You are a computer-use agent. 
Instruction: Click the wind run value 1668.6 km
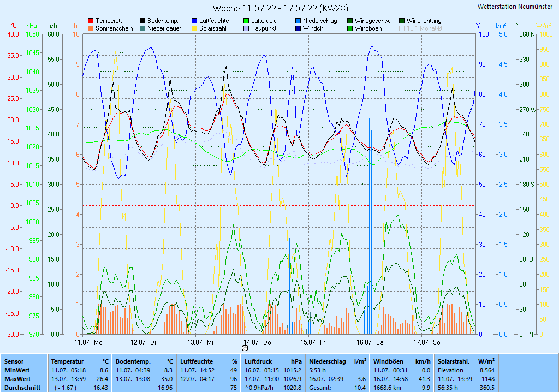click(x=387, y=388)
